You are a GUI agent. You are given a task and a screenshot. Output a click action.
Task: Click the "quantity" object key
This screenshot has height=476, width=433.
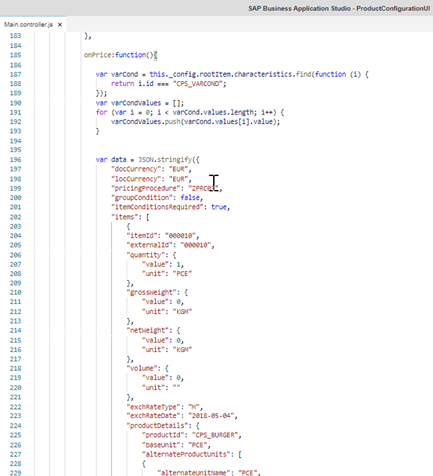click(147, 255)
